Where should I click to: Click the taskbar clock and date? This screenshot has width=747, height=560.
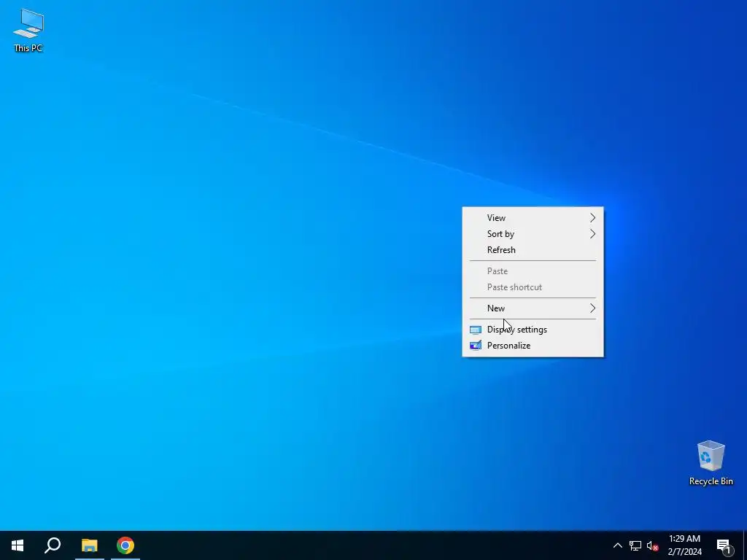pyautogui.click(x=684, y=545)
